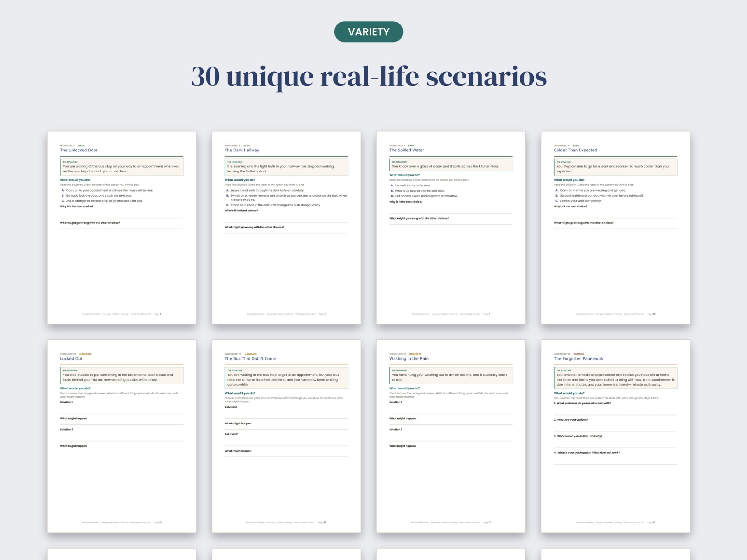
Task: Click the situation text about the bus not arriving on time
Action: [x=283, y=380]
